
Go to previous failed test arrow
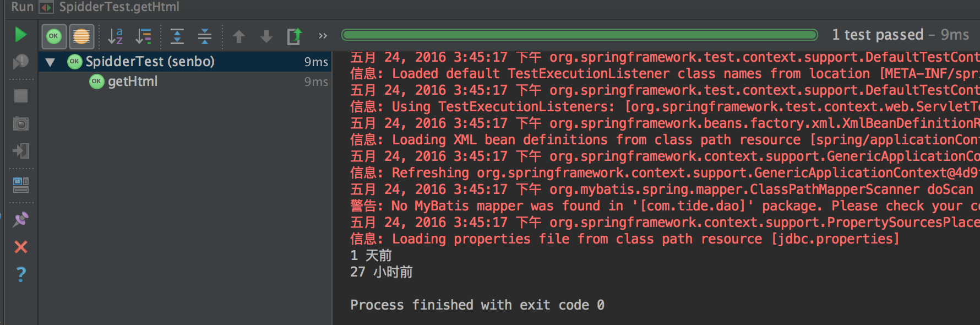point(239,36)
